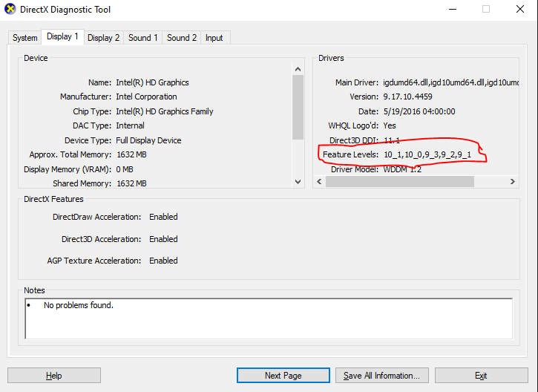Select the Display 1 tab

[x=62, y=36]
